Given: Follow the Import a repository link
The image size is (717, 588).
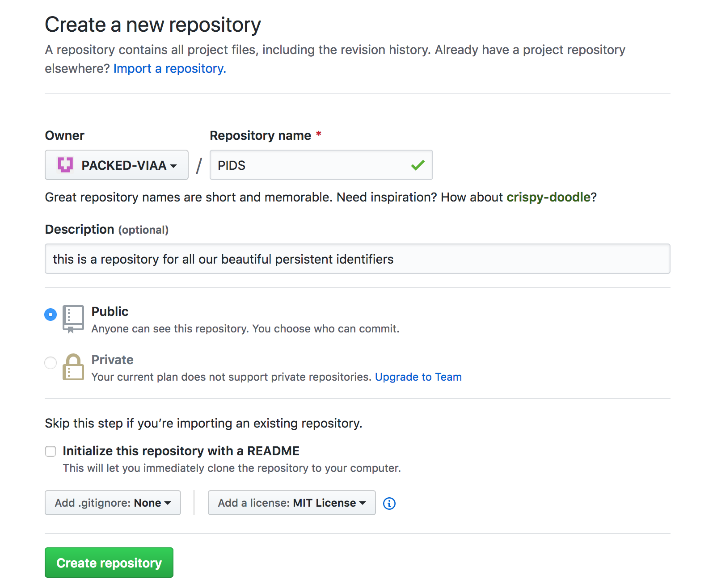Looking at the screenshot, I should coord(170,68).
